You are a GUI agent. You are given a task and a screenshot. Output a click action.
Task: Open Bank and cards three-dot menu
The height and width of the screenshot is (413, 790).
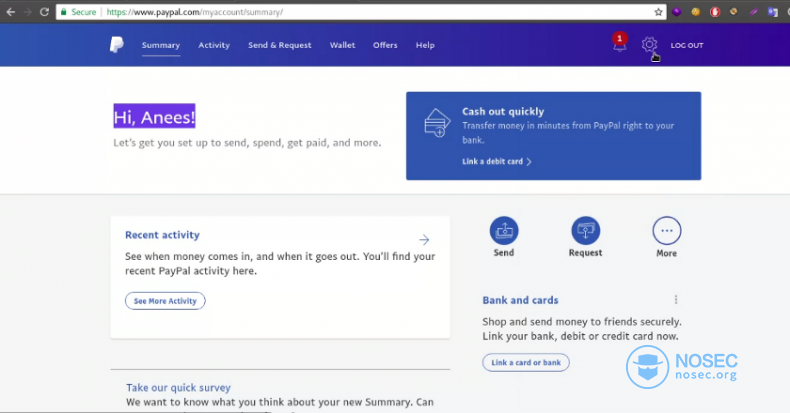pyautogui.click(x=676, y=300)
